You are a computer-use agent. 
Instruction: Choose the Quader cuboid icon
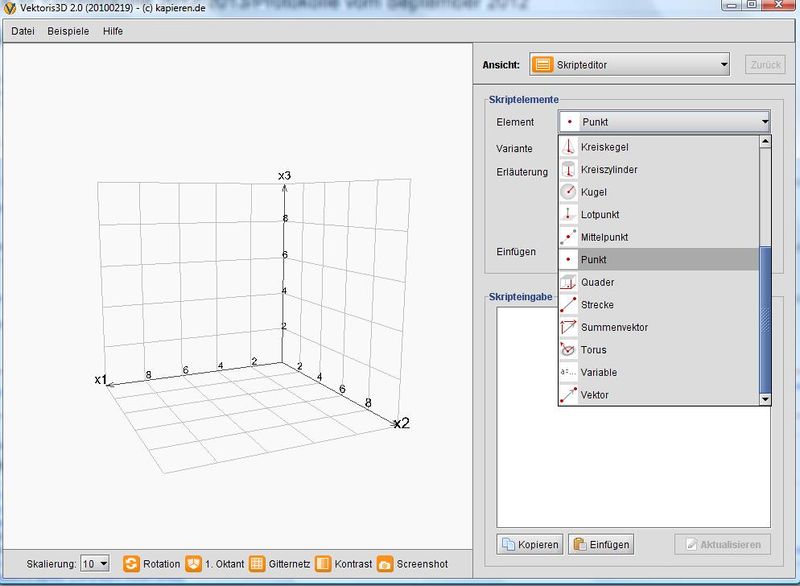point(568,282)
